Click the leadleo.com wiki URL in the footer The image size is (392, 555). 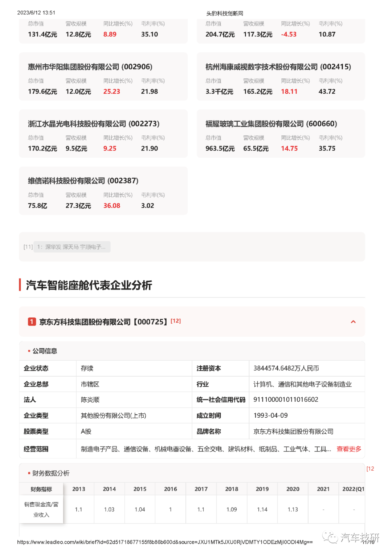pyautogui.click(x=165, y=542)
